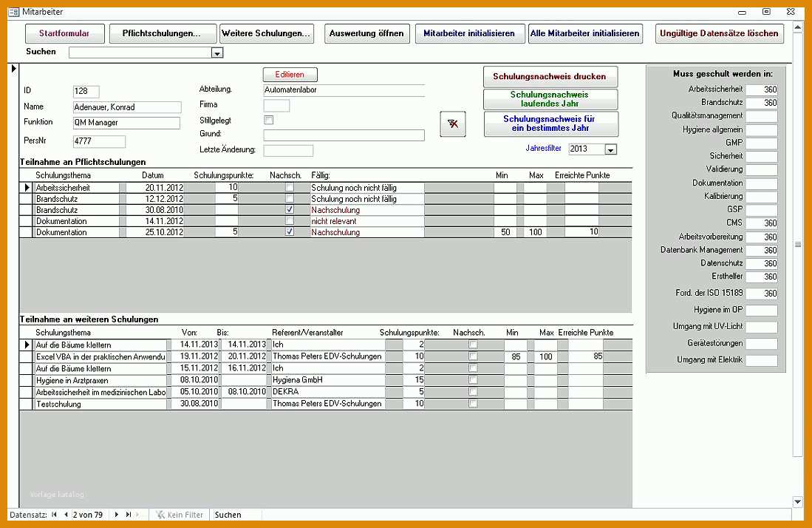Toggle Nachsch. checkbox for Excel VBA row

(x=473, y=356)
